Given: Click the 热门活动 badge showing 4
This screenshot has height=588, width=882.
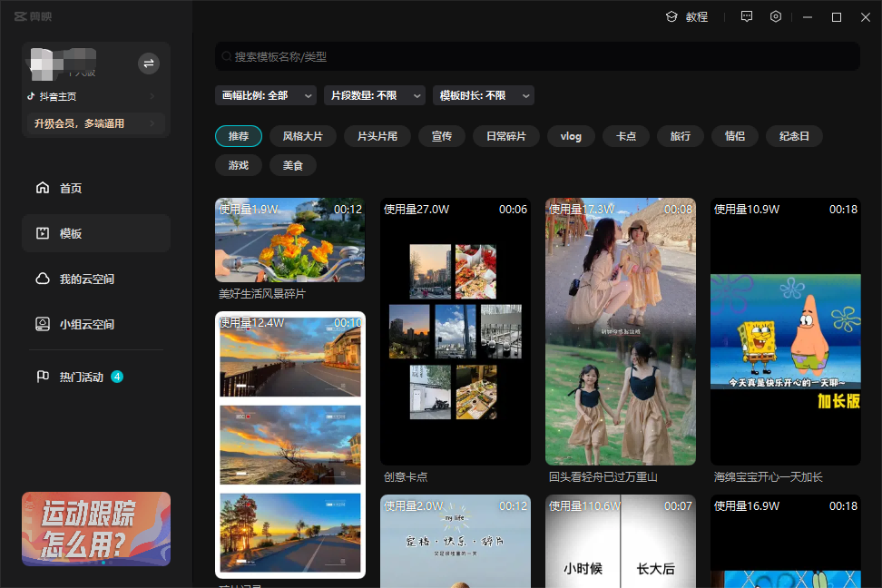Looking at the screenshot, I should click(117, 377).
